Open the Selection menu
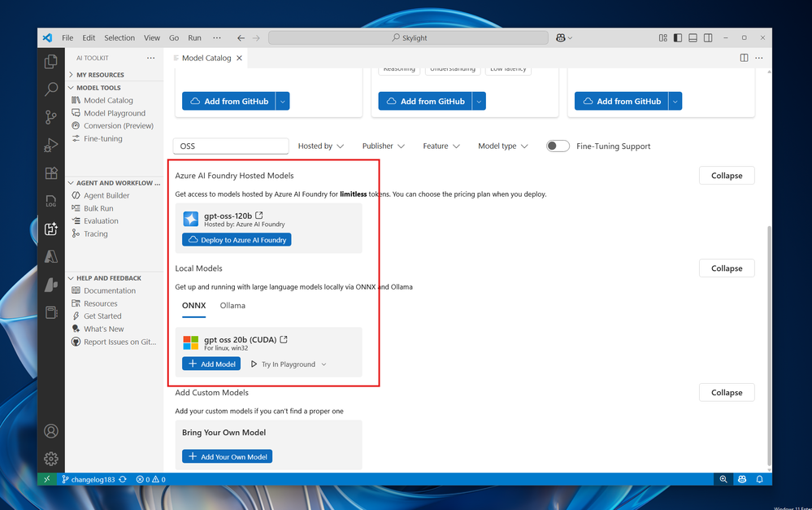This screenshot has height=510, width=812. pos(119,38)
